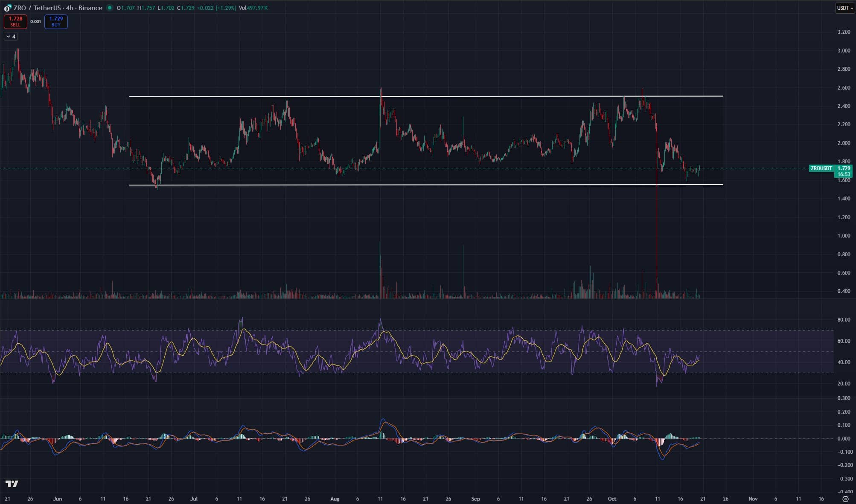Click the ZRO coin logo icon

pos(7,8)
